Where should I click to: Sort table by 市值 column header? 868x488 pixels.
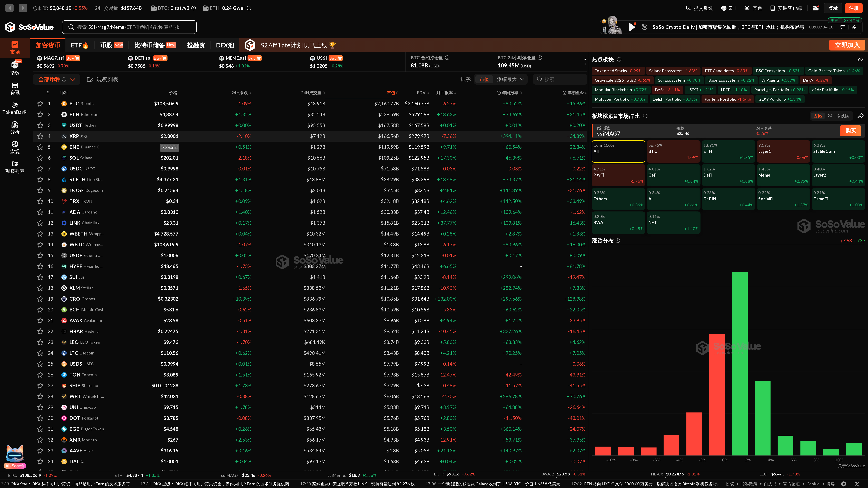393,93
